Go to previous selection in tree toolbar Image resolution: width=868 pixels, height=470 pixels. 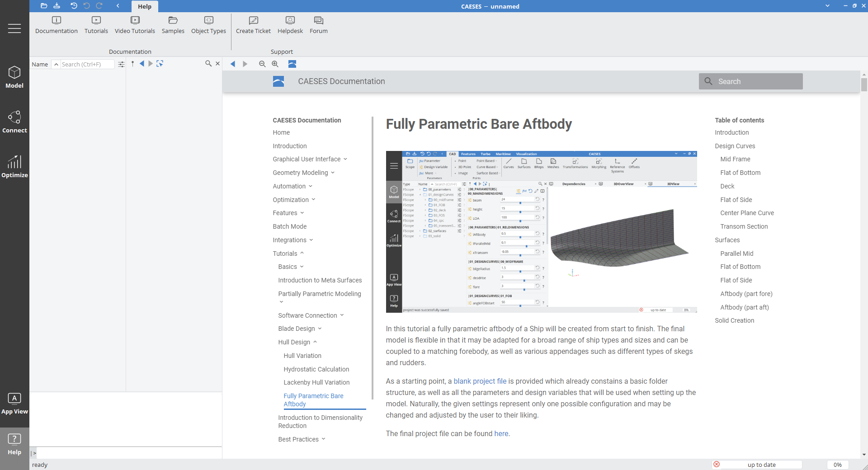click(142, 64)
